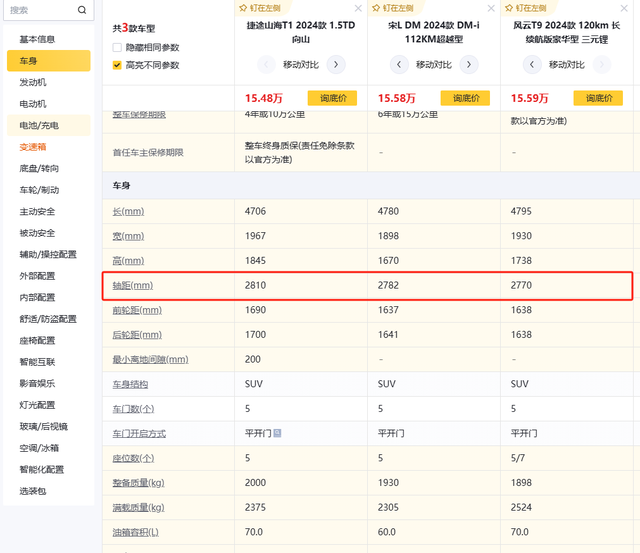
Task: Select 车身 in the sidebar
Action: (49, 61)
